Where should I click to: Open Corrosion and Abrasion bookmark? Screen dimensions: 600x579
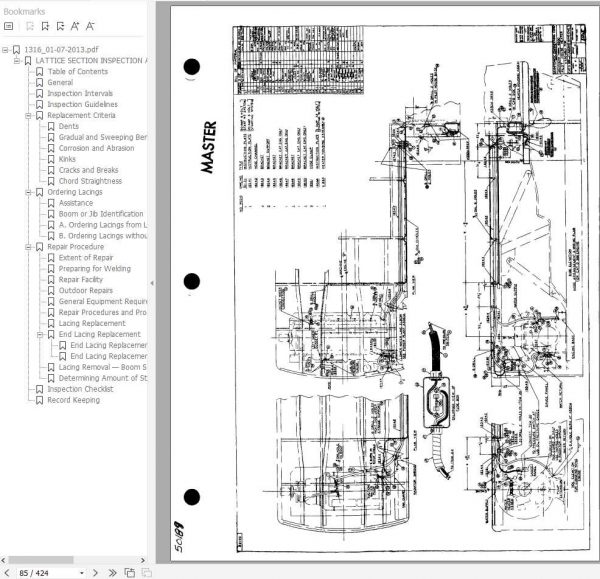(96, 148)
